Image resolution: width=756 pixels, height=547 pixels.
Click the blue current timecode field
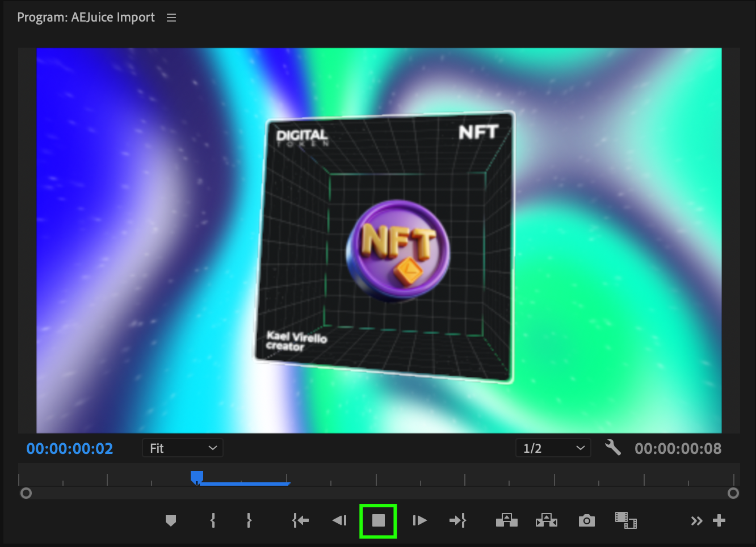70,449
